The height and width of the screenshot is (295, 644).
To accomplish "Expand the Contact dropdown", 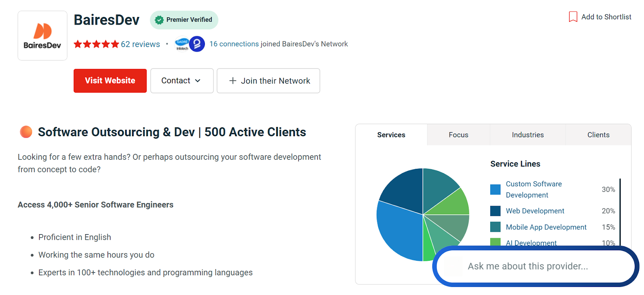I will (182, 81).
